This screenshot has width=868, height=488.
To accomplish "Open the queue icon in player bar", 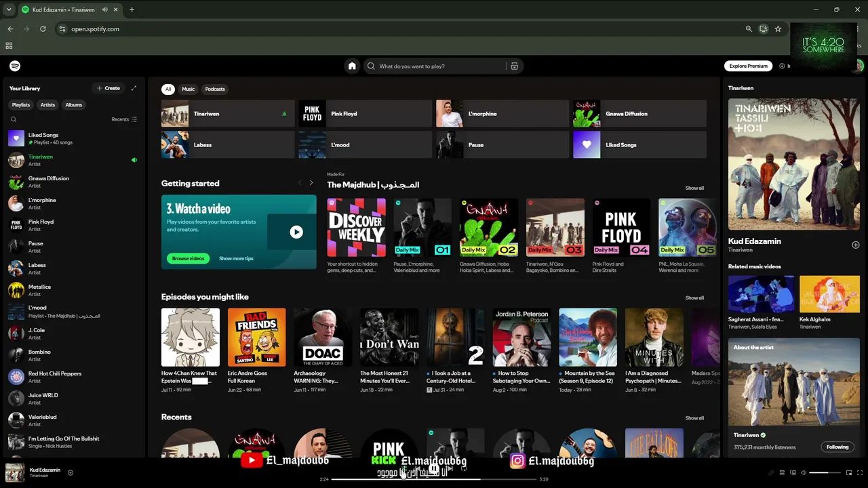I will pos(782,472).
